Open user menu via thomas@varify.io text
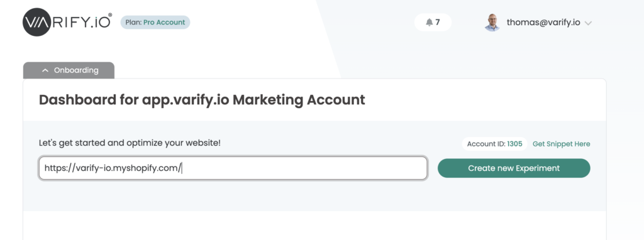644x240 pixels. pyautogui.click(x=543, y=22)
